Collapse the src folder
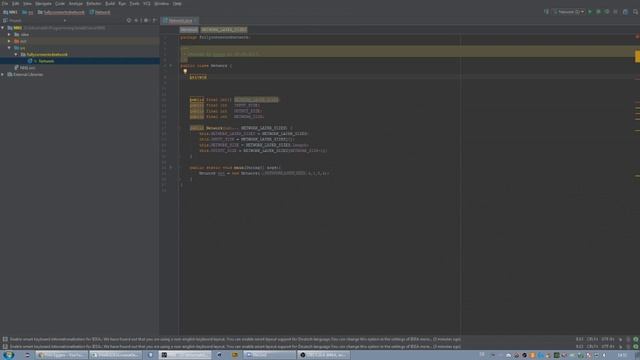The height and width of the screenshot is (360, 640). pos(9,48)
